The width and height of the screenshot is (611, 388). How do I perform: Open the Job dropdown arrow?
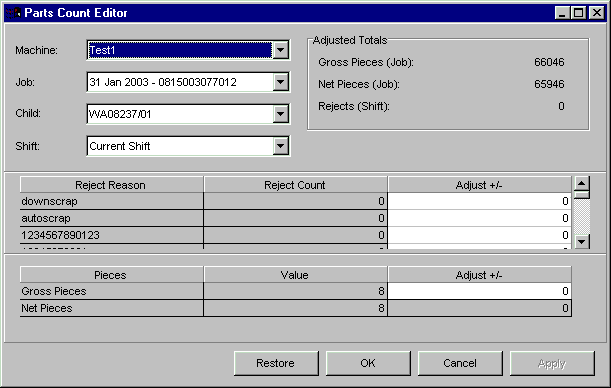click(x=281, y=82)
